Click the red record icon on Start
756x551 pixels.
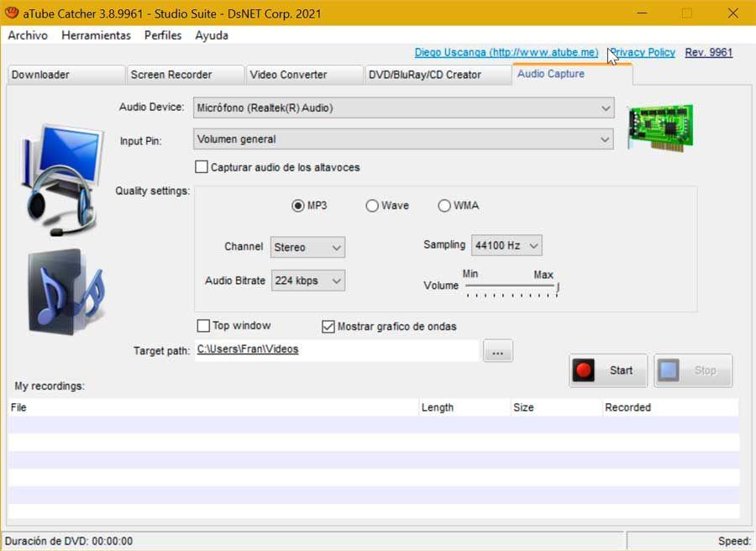tap(584, 370)
